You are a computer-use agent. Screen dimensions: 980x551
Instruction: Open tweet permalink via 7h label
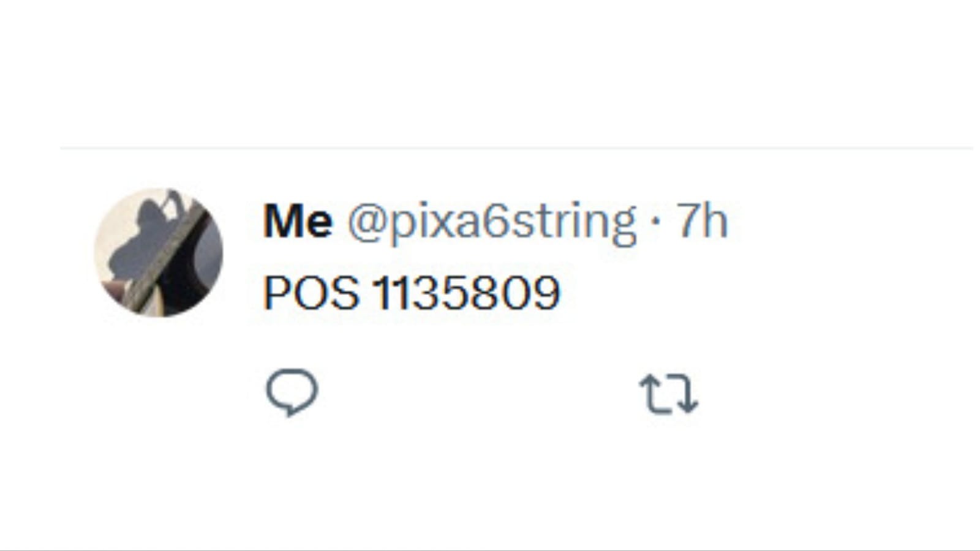tap(702, 221)
